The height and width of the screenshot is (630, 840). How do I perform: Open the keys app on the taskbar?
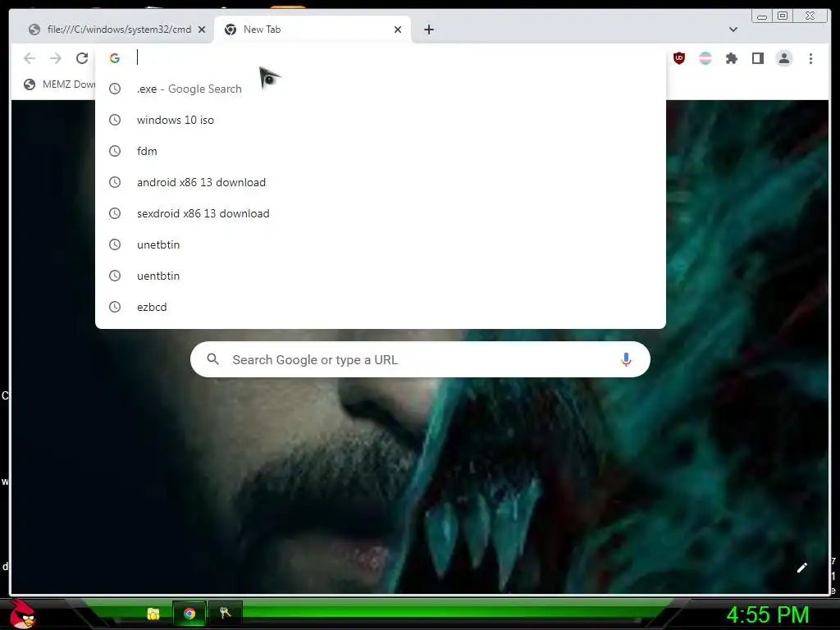click(225, 613)
